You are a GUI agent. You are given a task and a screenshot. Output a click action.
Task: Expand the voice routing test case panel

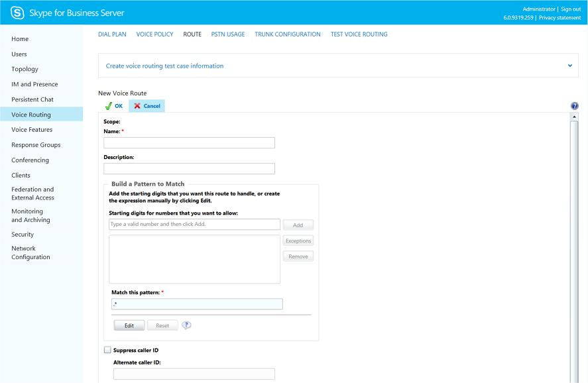(x=569, y=66)
